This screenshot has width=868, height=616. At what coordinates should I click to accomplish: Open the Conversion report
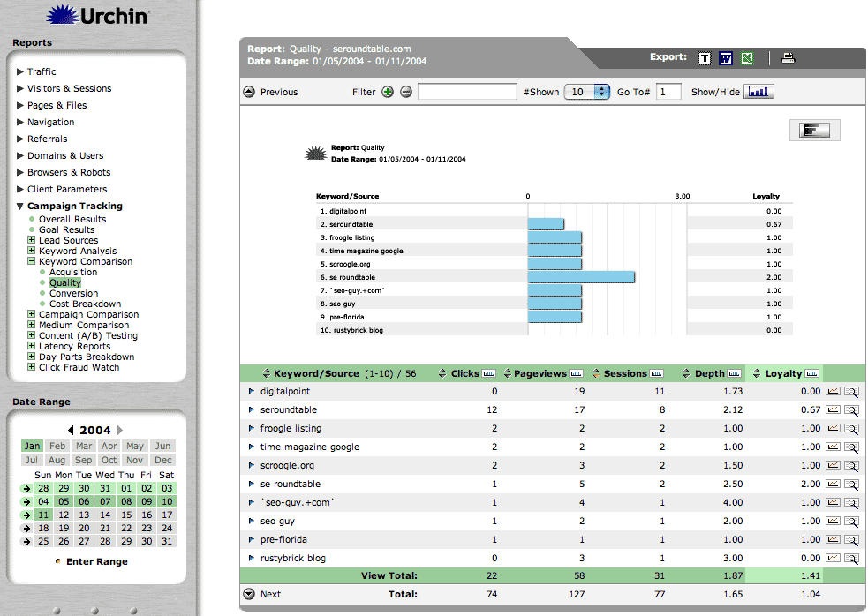[73, 293]
